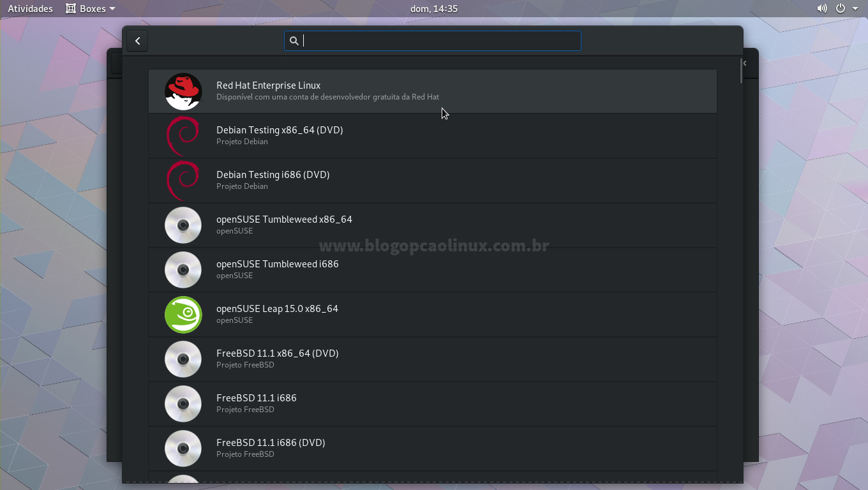
Task: Click the volume speaker icon
Action: (x=822, y=9)
